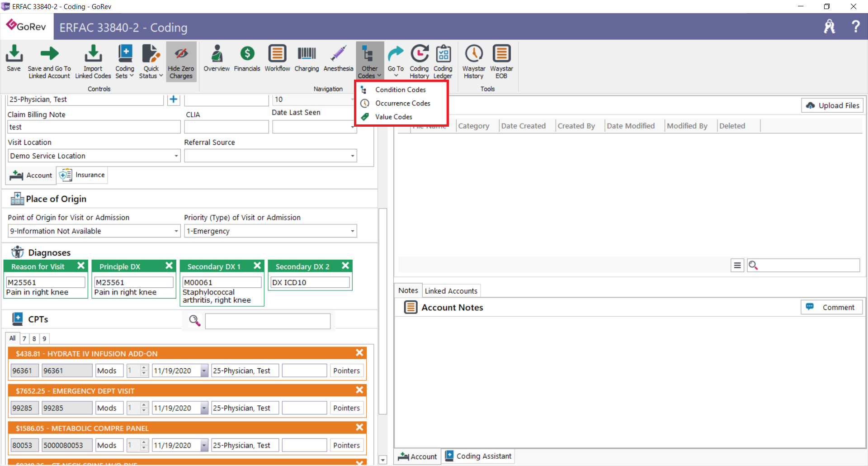Expand the Point of Origin dropdown
This screenshot has height=466, width=868.
[176, 231]
